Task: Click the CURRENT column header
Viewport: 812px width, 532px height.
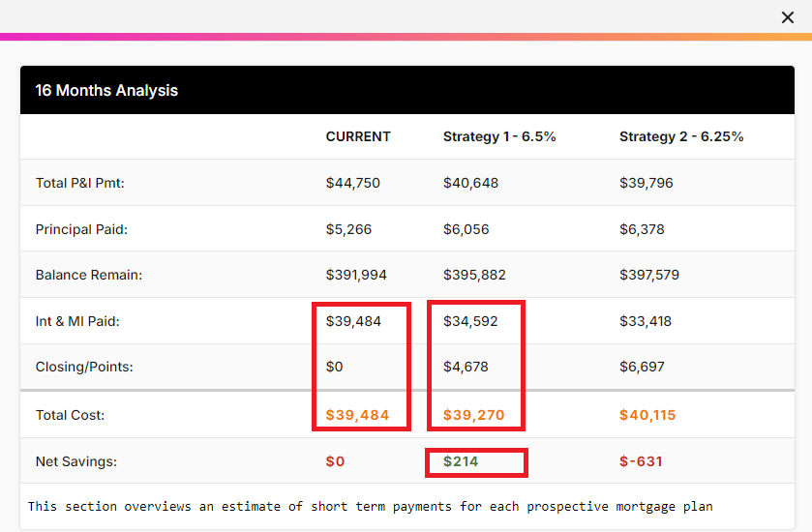Action: click(x=358, y=136)
